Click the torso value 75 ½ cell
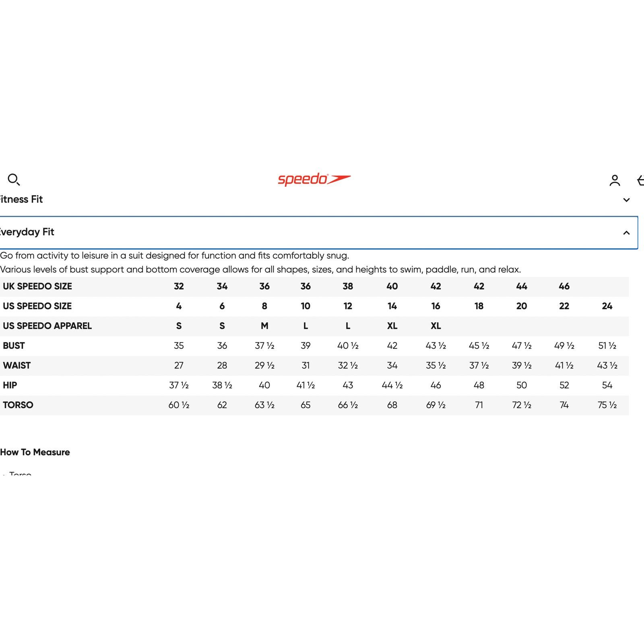Viewport: 644px width, 644px height. tap(607, 405)
